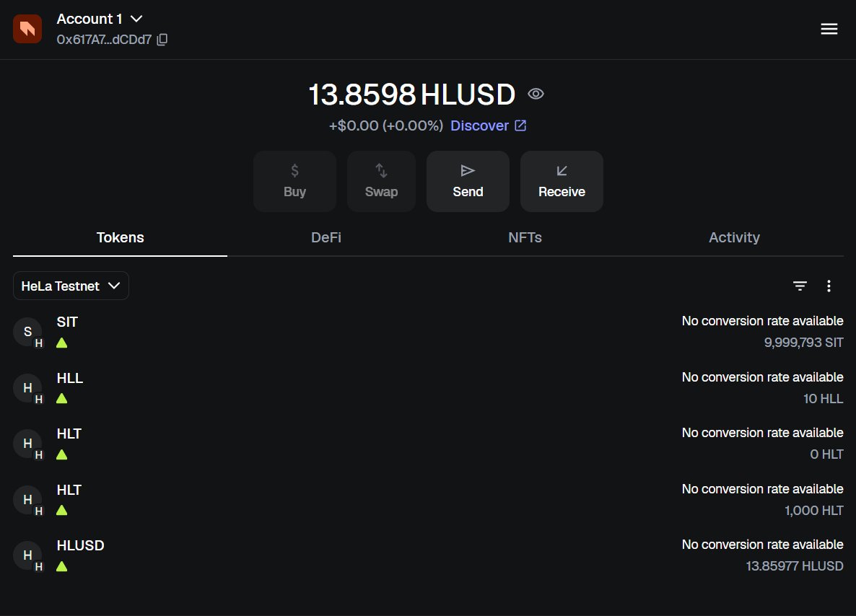Open the HLL token name
The height and width of the screenshot is (616, 856).
[70, 378]
